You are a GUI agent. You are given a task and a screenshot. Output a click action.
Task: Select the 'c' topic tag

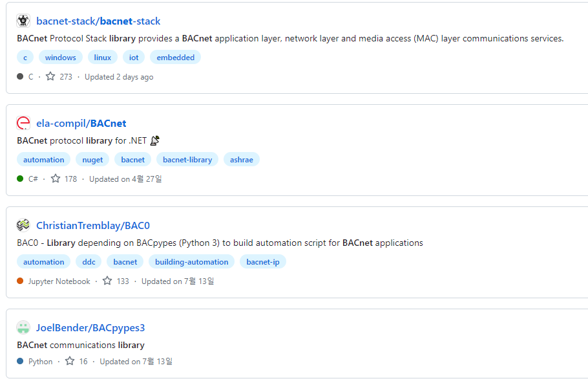(x=25, y=58)
